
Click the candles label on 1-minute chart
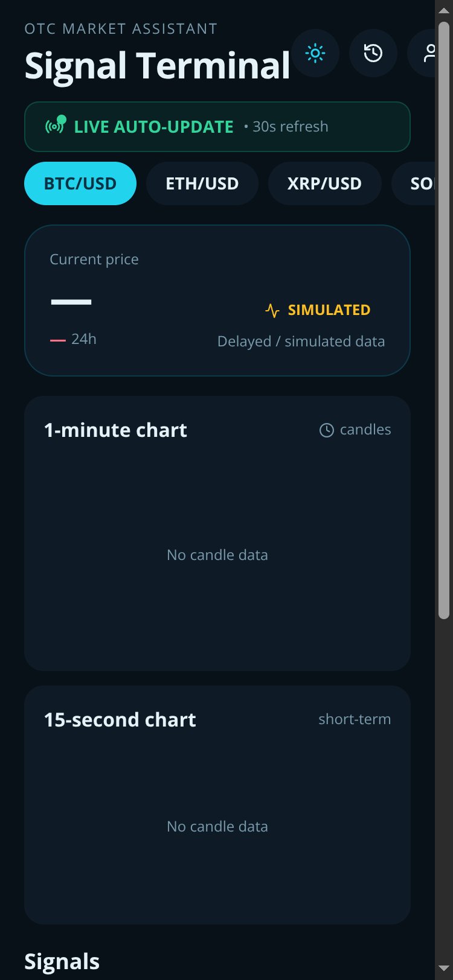pos(365,430)
